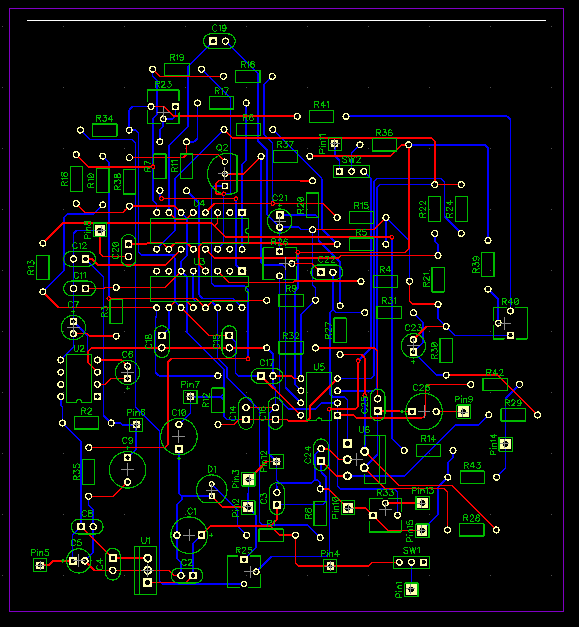Click the R40 trimmer footprint
Image resolution: width=579 pixels, height=627 pixels.
click(510, 323)
